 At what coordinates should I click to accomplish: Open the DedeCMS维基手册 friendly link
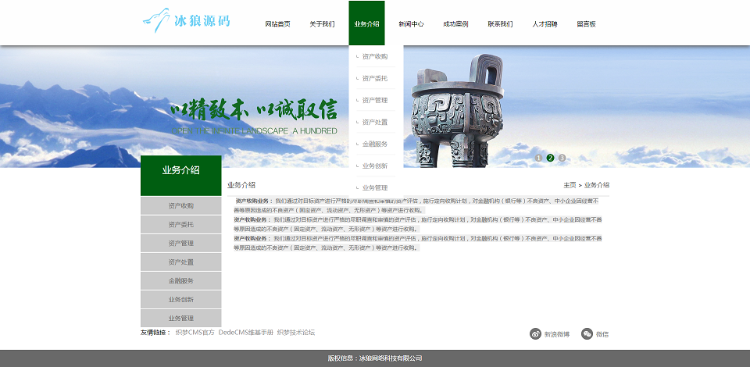click(246, 333)
